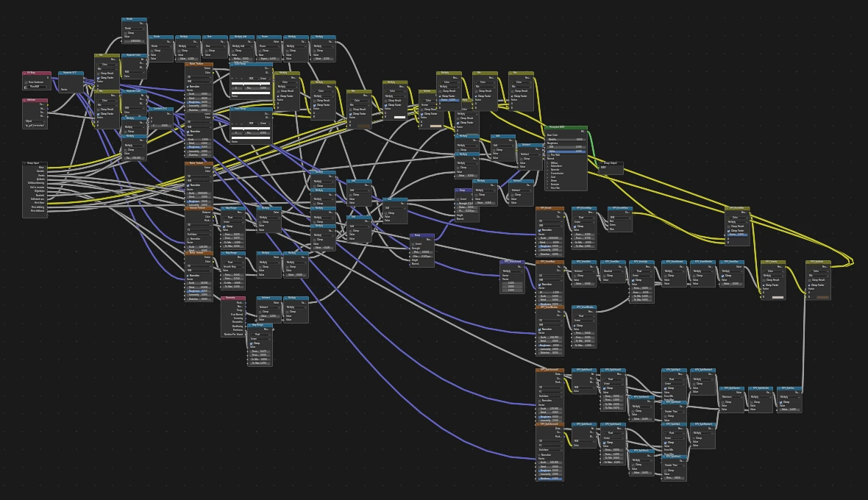Open the Screen blend mode dropdown
This screenshot has width=868, height=500.
pyautogui.click(x=428, y=105)
